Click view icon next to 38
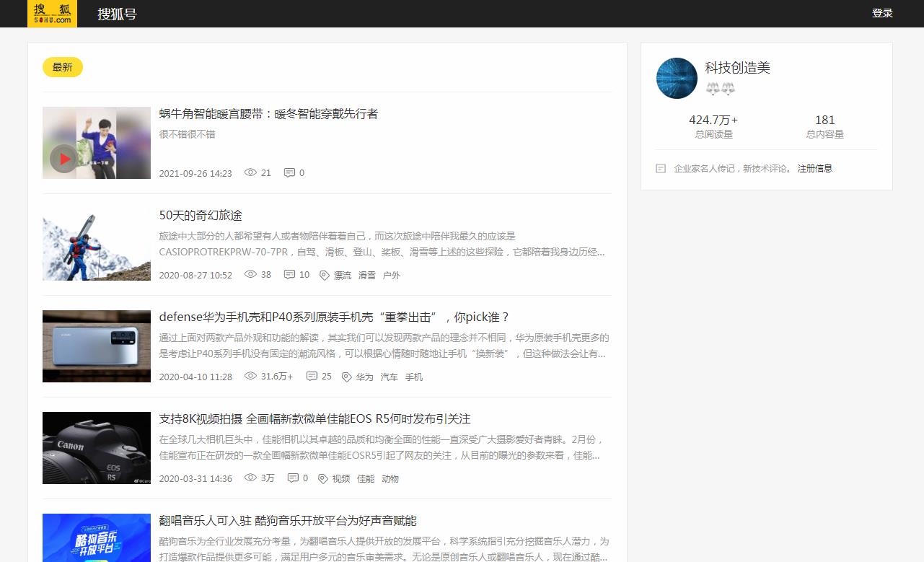Image resolution: width=924 pixels, height=562 pixels. [x=251, y=274]
